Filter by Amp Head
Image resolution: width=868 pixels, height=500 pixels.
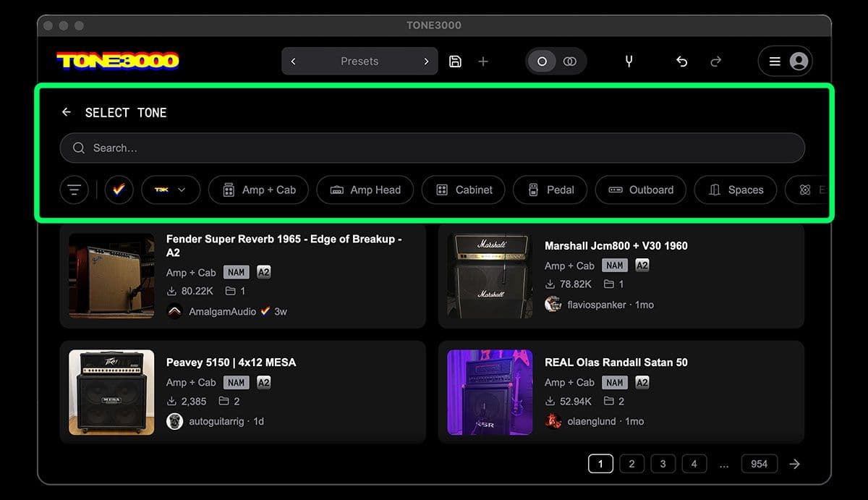[x=365, y=190]
